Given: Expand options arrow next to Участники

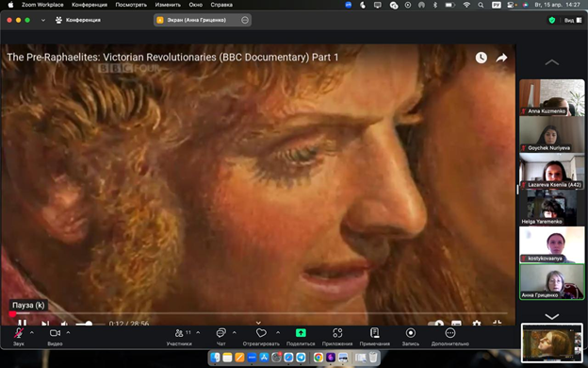Looking at the screenshot, I should 198,332.
